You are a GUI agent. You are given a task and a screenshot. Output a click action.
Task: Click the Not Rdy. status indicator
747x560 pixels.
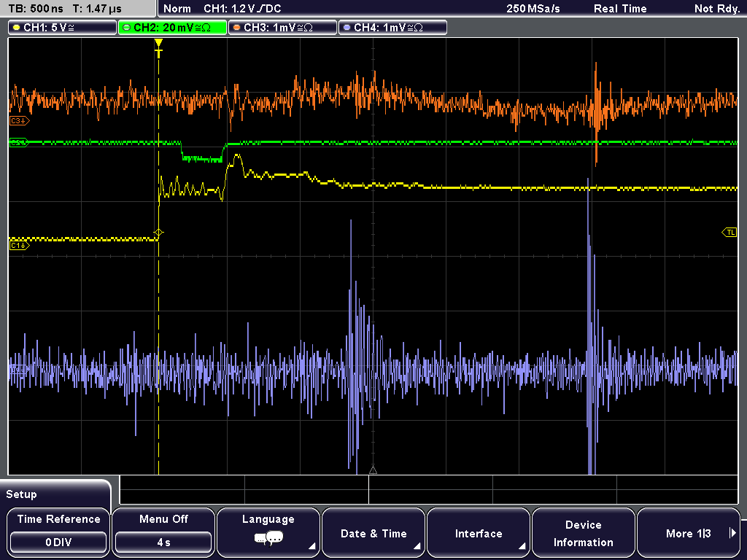tap(716, 9)
